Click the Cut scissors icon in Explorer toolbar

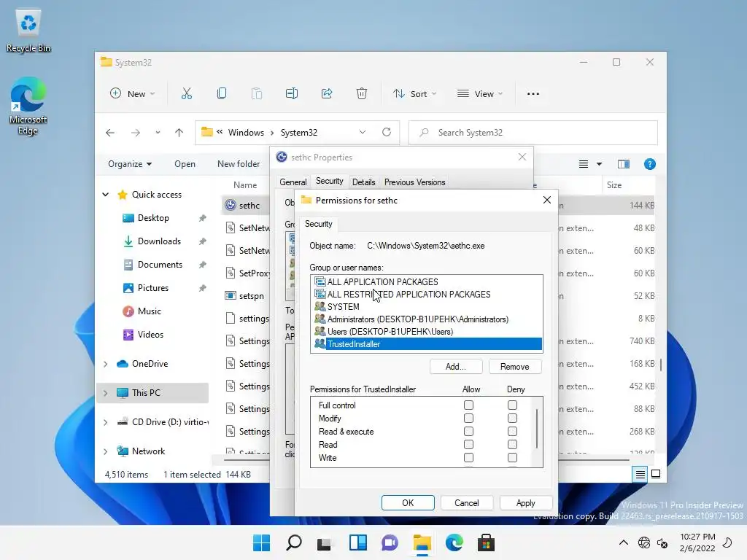[186, 94]
